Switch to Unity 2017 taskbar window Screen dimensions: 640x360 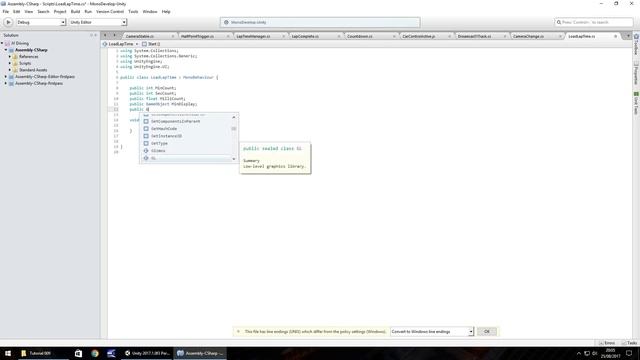[x=147, y=353]
